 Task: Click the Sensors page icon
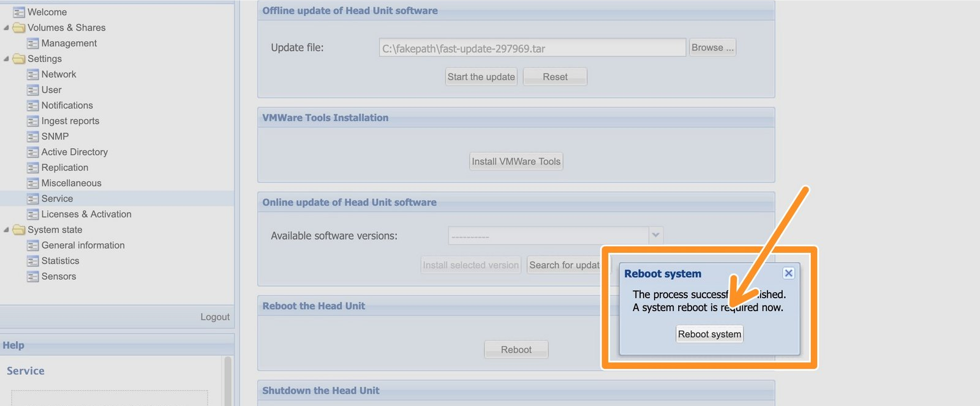pyautogui.click(x=33, y=277)
